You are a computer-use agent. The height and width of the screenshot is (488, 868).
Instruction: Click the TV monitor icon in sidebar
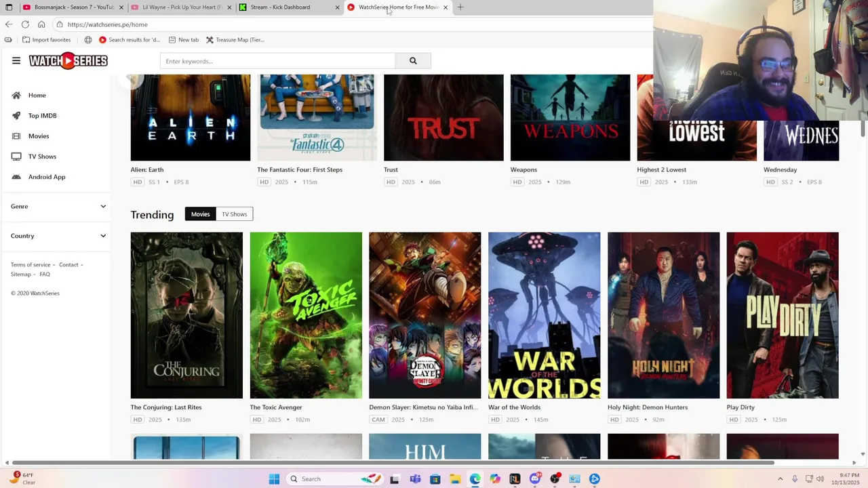(16, 157)
